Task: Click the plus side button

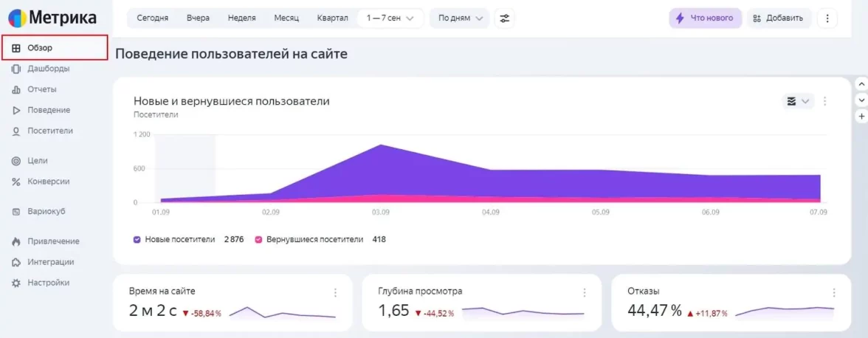Action: click(x=861, y=117)
